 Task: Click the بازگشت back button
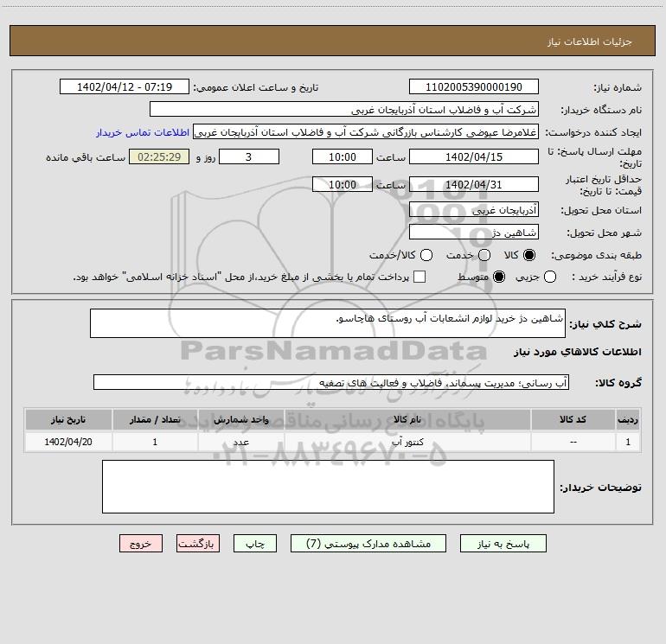[198, 544]
